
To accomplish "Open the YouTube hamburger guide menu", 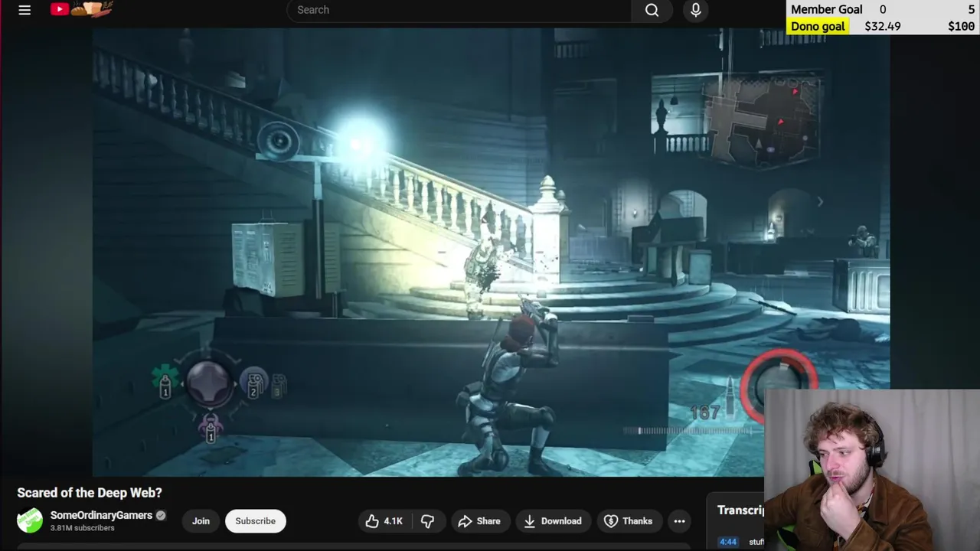I will click(x=24, y=10).
